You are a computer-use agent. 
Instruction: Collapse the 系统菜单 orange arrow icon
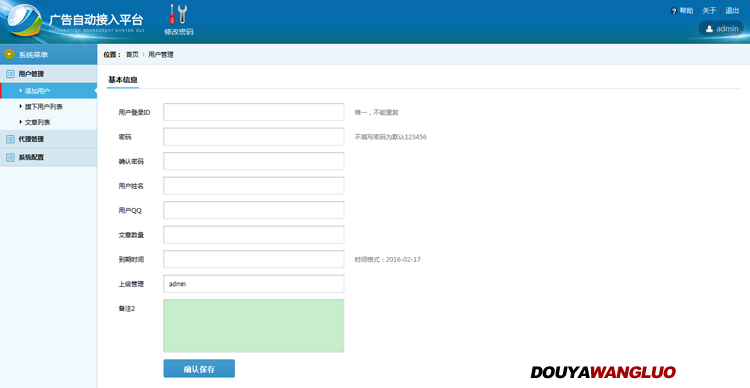[x=9, y=55]
